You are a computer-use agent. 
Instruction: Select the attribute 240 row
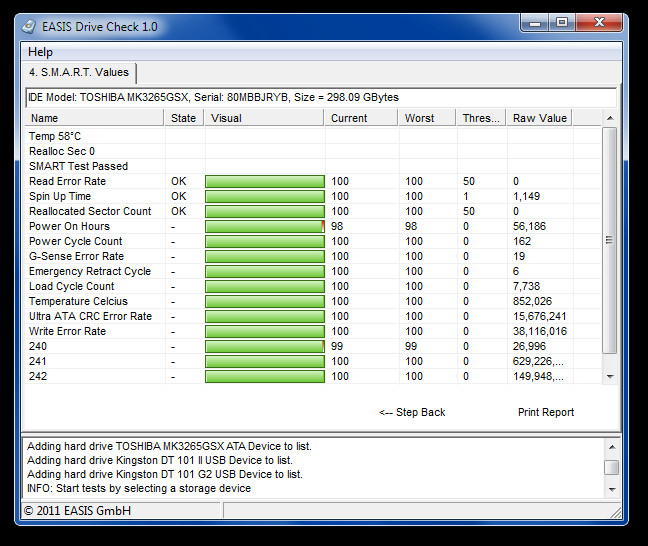pyautogui.click(x=313, y=346)
